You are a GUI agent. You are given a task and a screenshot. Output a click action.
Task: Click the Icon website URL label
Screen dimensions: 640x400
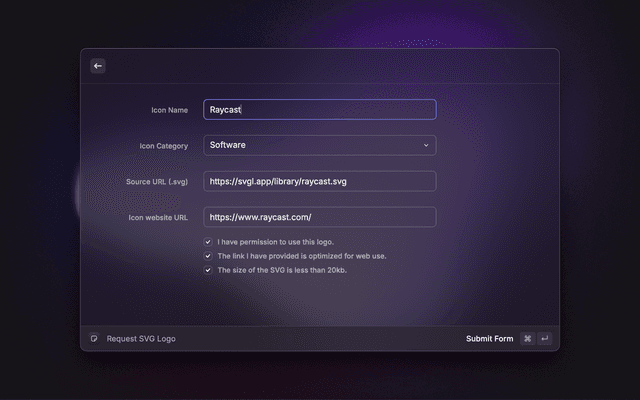(x=158, y=218)
